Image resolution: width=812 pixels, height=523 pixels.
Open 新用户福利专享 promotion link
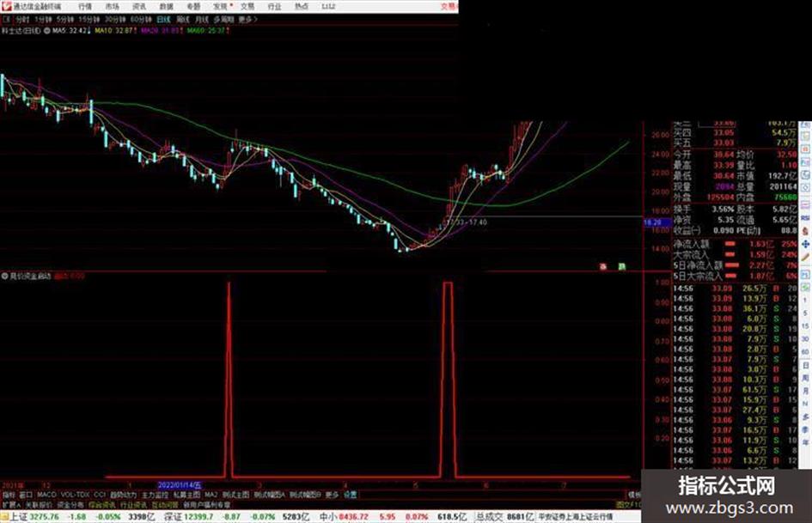point(206,505)
